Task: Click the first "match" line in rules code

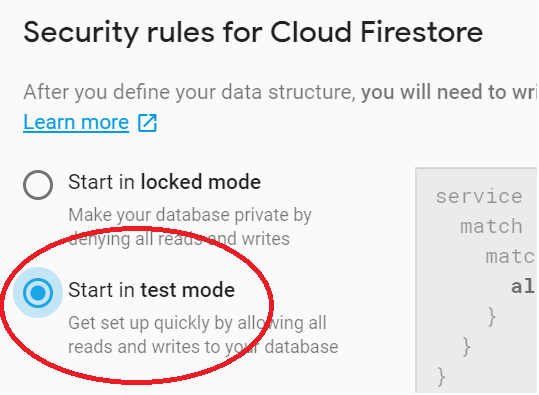Action: pos(491,227)
